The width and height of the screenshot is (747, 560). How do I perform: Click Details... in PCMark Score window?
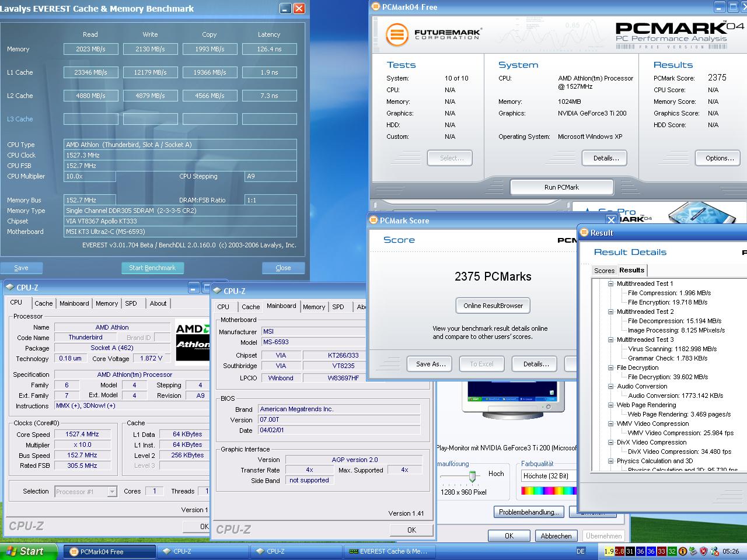point(536,364)
